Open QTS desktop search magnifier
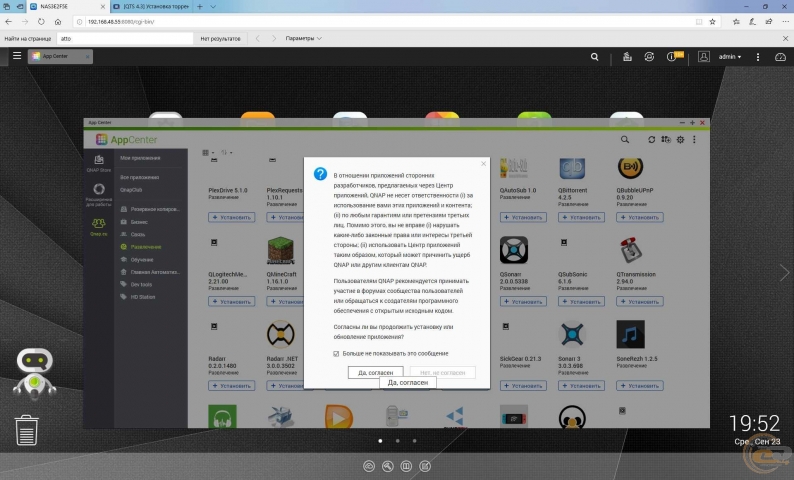The image size is (794, 480). tap(594, 57)
